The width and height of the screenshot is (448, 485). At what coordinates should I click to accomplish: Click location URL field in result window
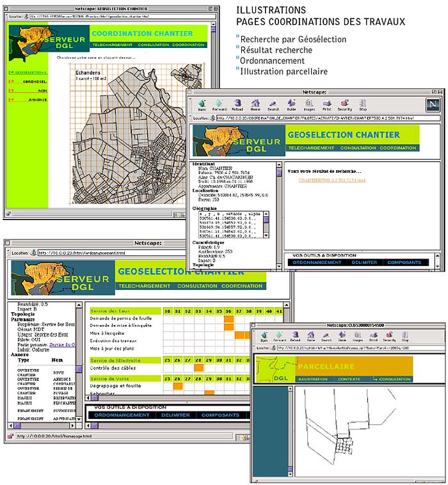pos(328,118)
